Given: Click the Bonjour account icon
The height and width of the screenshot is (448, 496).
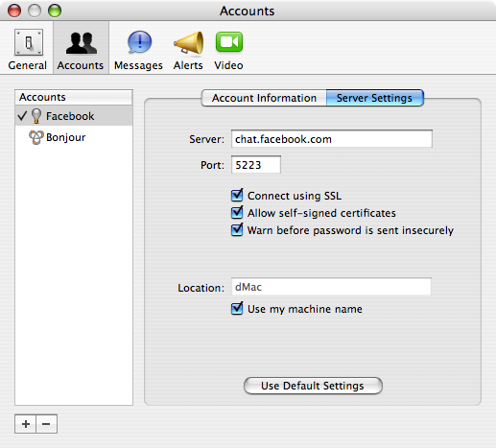Looking at the screenshot, I should [x=35, y=137].
